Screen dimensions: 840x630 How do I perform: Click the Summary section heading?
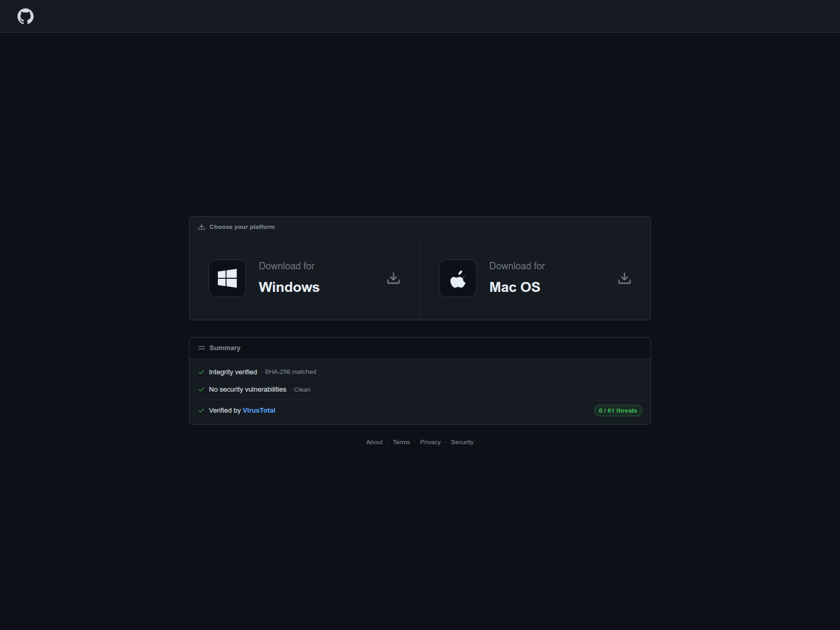(225, 348)
